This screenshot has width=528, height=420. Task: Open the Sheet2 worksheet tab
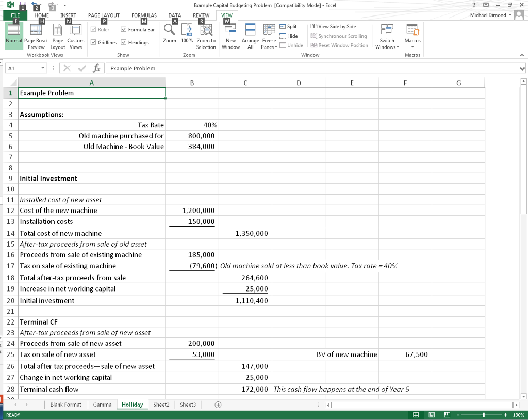tap(161, 405)
